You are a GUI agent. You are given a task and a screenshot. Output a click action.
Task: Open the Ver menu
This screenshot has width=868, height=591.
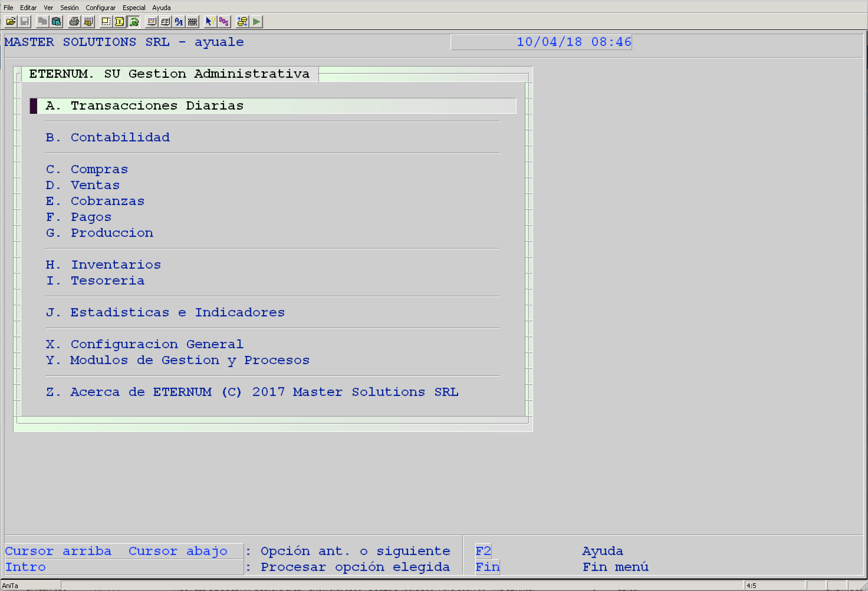pyautogui.click(x=48, y=7)
